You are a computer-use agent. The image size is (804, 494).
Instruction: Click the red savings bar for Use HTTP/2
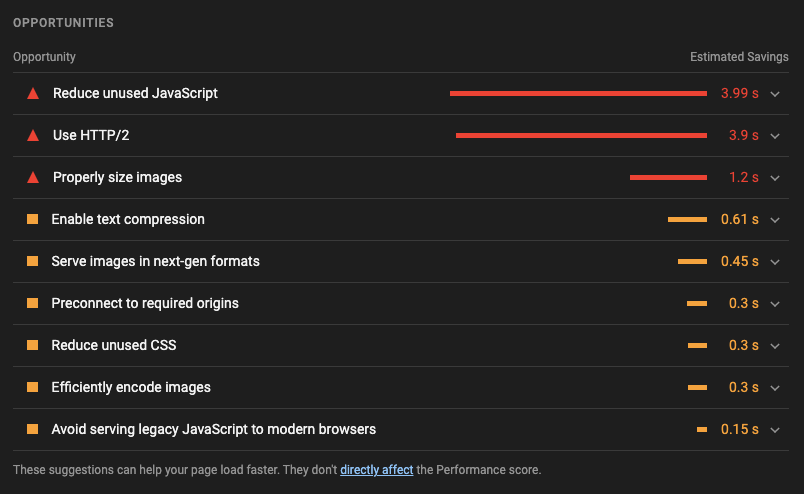click(x=581, y=136)
